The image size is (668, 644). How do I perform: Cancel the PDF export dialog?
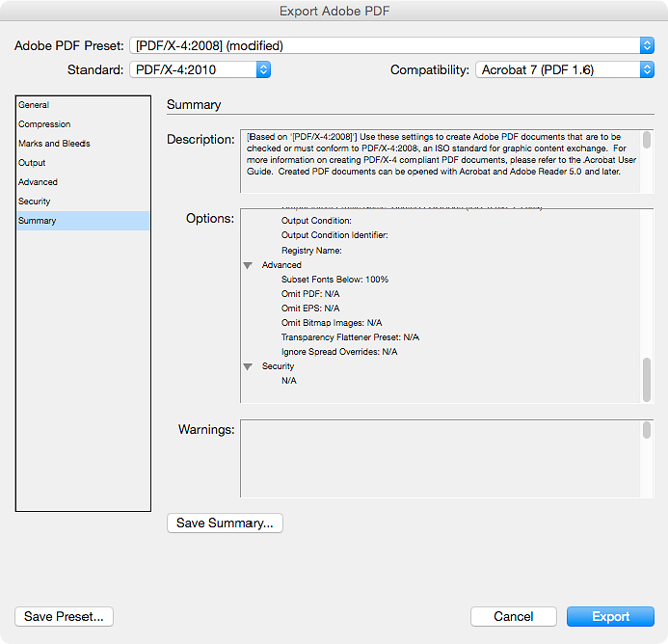click(x=514, y=616)
